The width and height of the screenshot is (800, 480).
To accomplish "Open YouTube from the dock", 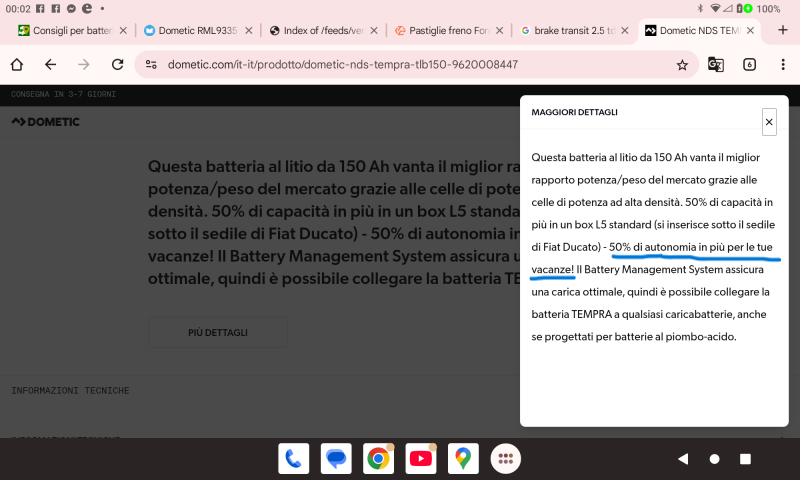I will click(x=420, y=459).
